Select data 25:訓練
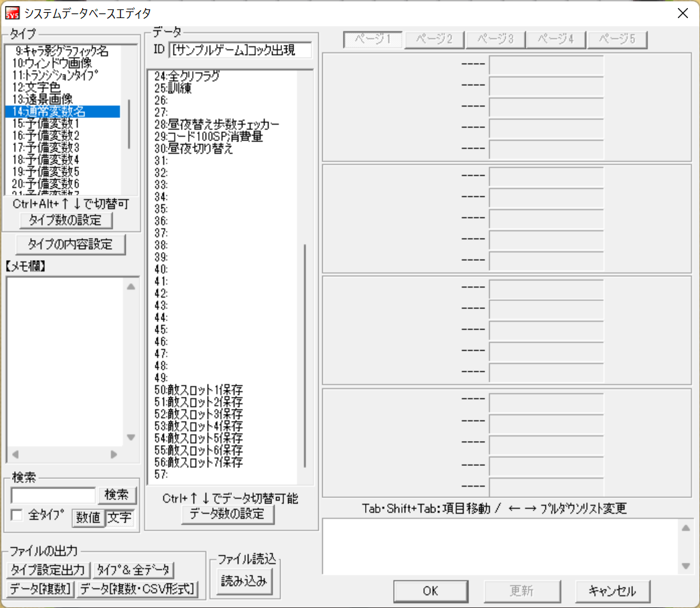 click(222, 88)
